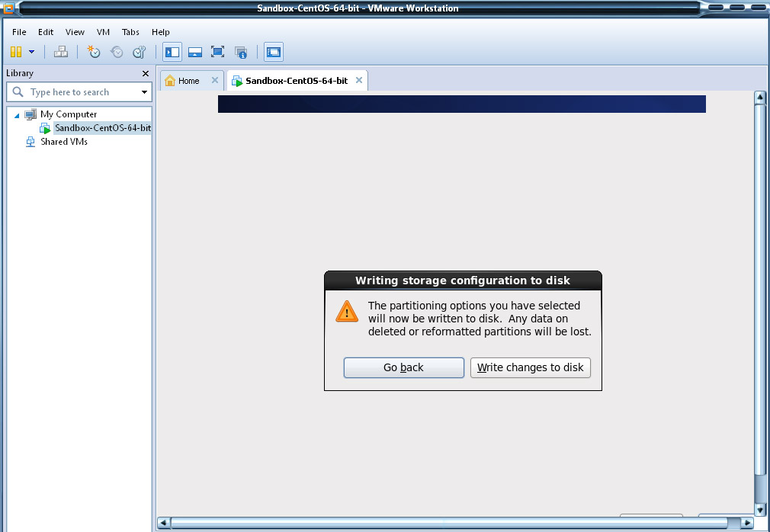
Task: Select Sandbox-CentOS-64-bit in the Library tree
Action: point(103,127)
